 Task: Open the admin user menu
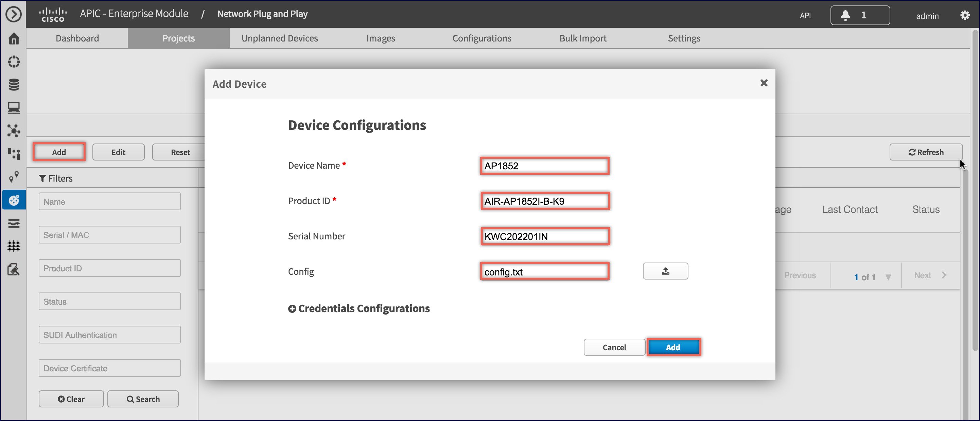tap(927, 16)
